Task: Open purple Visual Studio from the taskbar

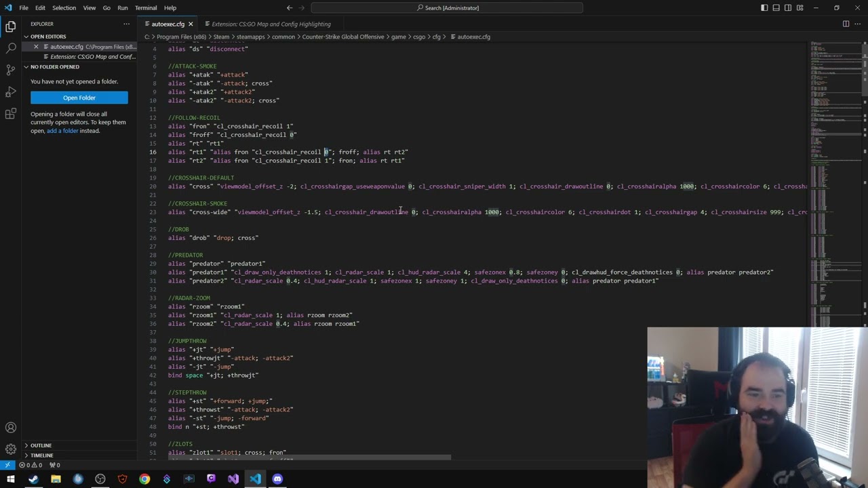Action: pyautogui.click(x=233, y=479)
